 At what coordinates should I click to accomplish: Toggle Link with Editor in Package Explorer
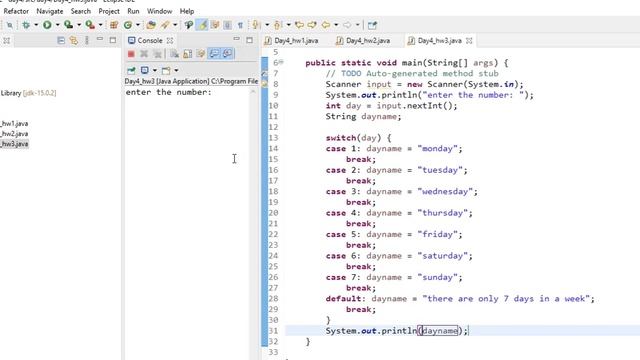tap(73, 40)
